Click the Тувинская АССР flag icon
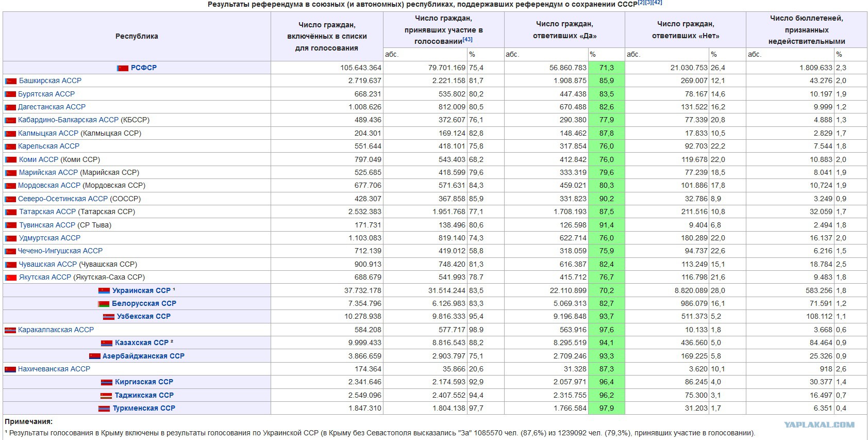The image size is (868, 440). pyautogui.click(x=11, y=225)
